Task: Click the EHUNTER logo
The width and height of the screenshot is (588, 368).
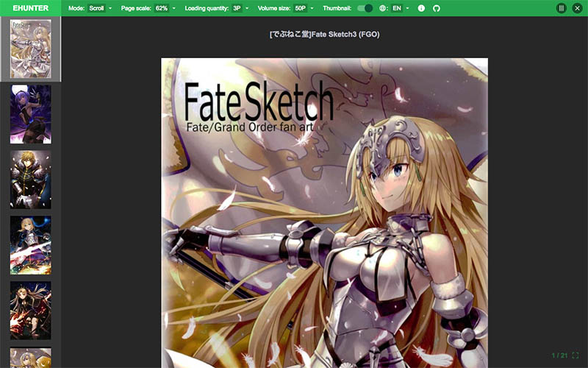Action: point(30,8)
